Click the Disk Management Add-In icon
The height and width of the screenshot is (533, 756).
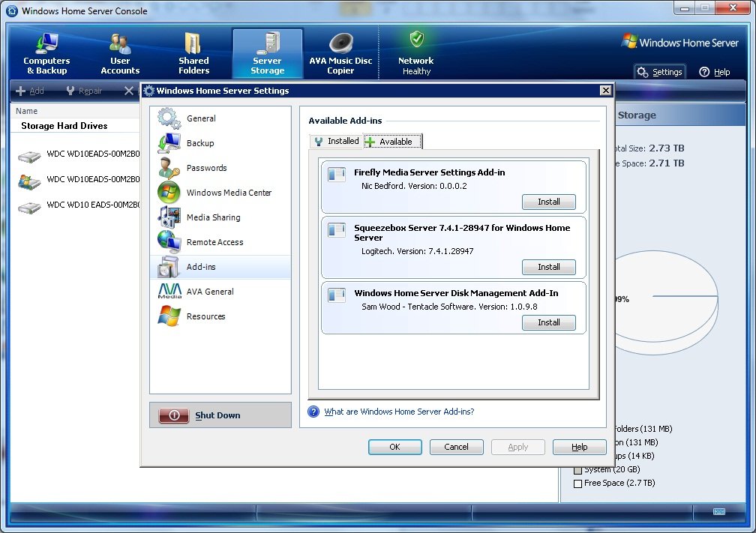tap(337, 295)
